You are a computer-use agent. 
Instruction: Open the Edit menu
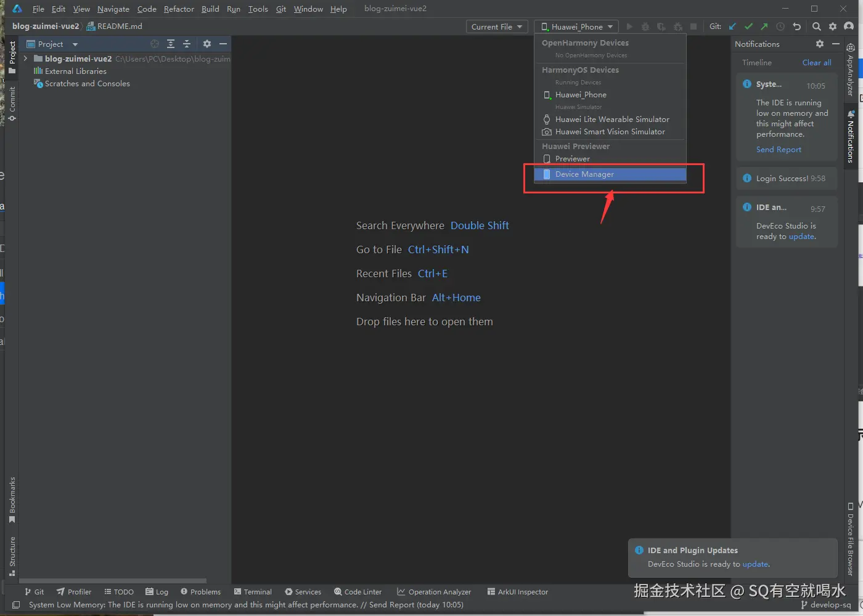pyautogui.click(x=59, y=9)
